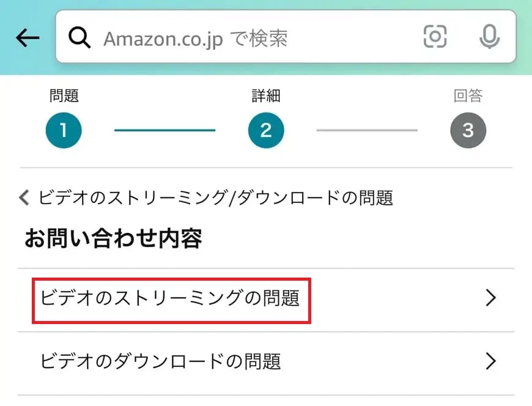Image resolution: width=532 pixels, height=406 pixels.
Task: Expand the download problem row chevron
Action: point(490,361)
